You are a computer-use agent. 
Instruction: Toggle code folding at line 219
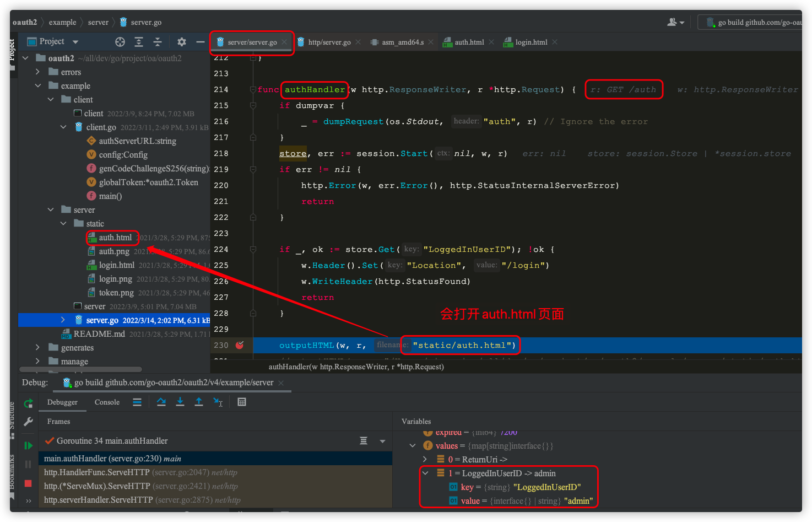click(253, 169)
